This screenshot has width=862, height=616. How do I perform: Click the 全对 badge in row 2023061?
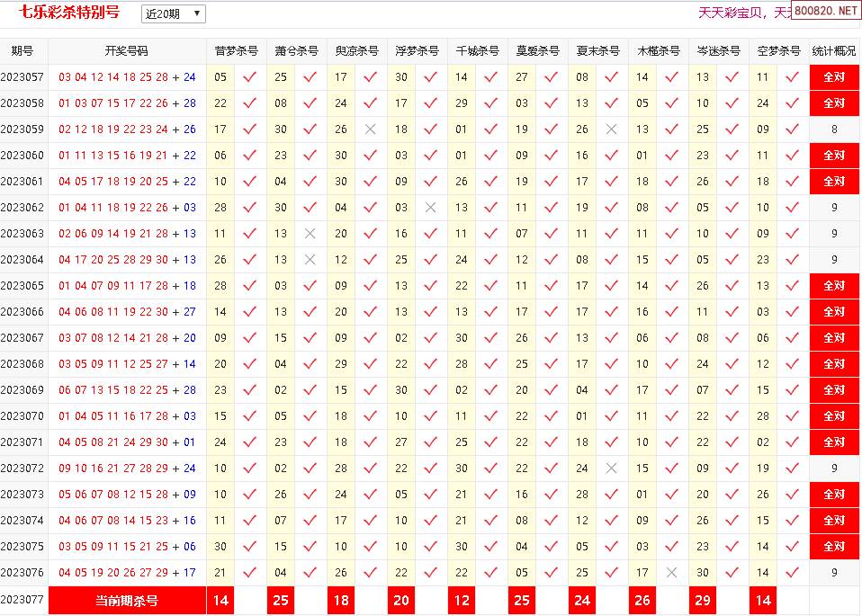[834, 182]
